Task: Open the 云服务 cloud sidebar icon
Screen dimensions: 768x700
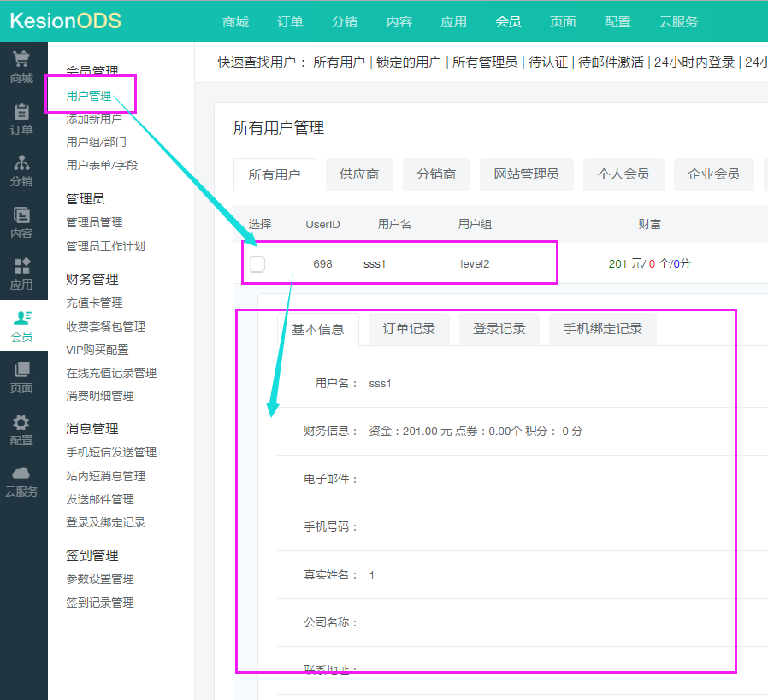Action: (21, 474)
